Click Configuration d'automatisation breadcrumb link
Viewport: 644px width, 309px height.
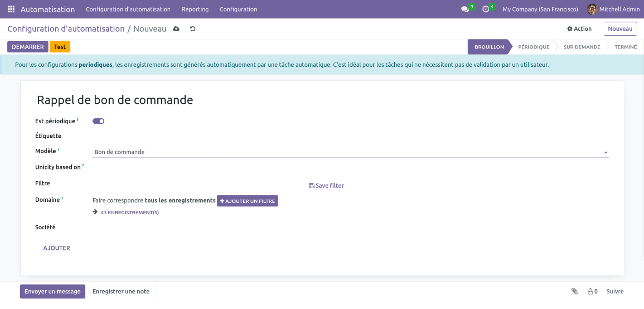pos(66,29)
